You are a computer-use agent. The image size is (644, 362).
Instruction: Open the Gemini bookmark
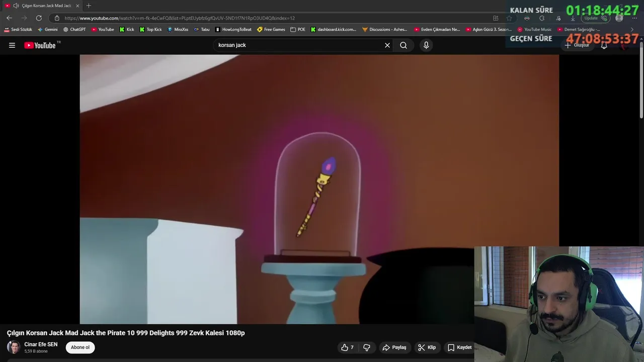48,30
